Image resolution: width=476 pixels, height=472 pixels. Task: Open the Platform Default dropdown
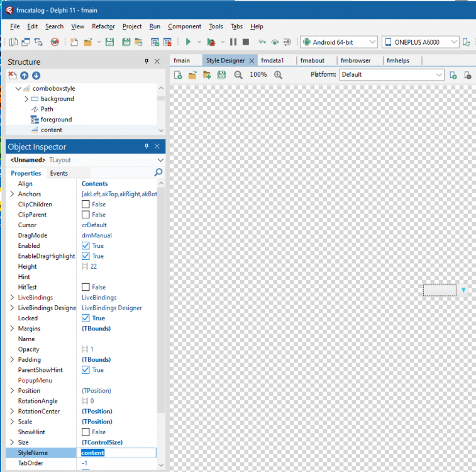439,75
